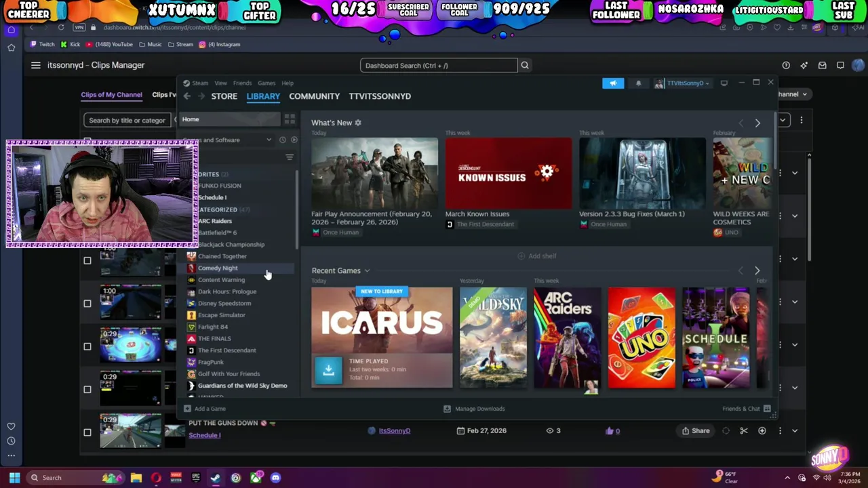Open Twitch dashboard help icon
Screen dimensions: 868x488
click(786, 65)
